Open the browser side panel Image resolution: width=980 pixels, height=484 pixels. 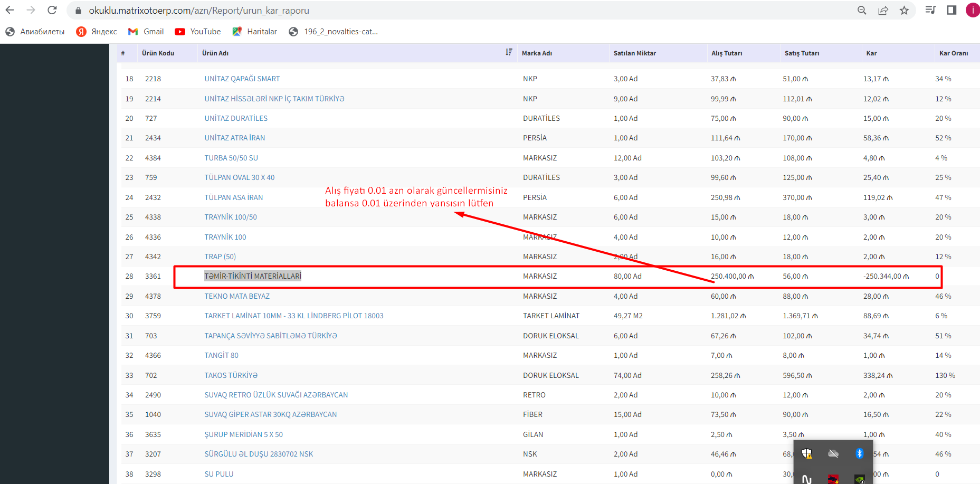tap(952, 10)
